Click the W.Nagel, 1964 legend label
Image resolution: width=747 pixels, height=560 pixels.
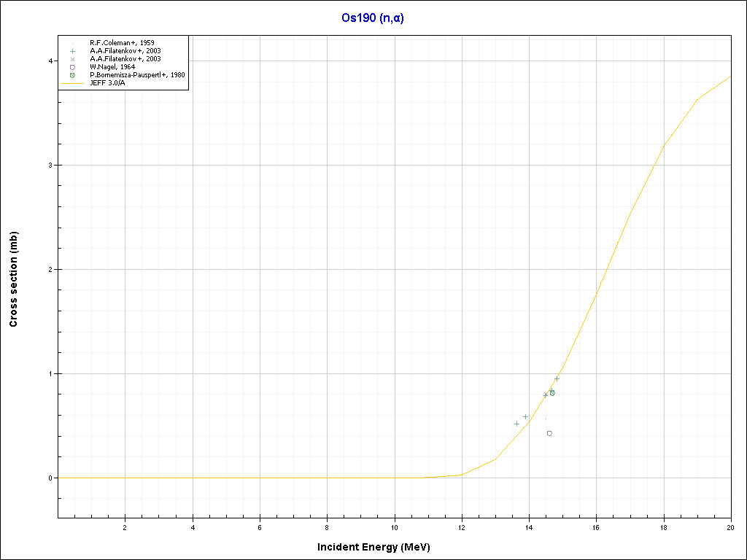[112, 67]
